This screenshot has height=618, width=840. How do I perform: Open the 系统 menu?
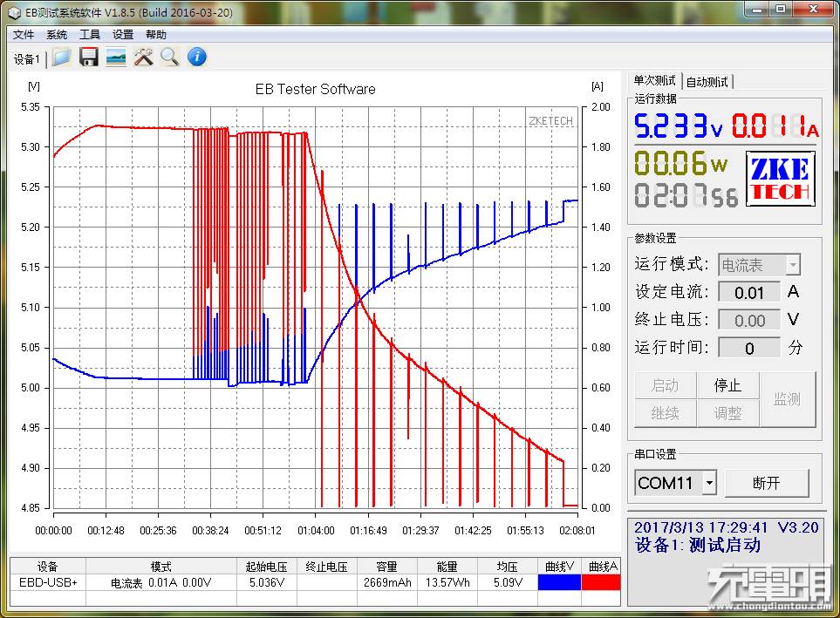pos(56,35)
